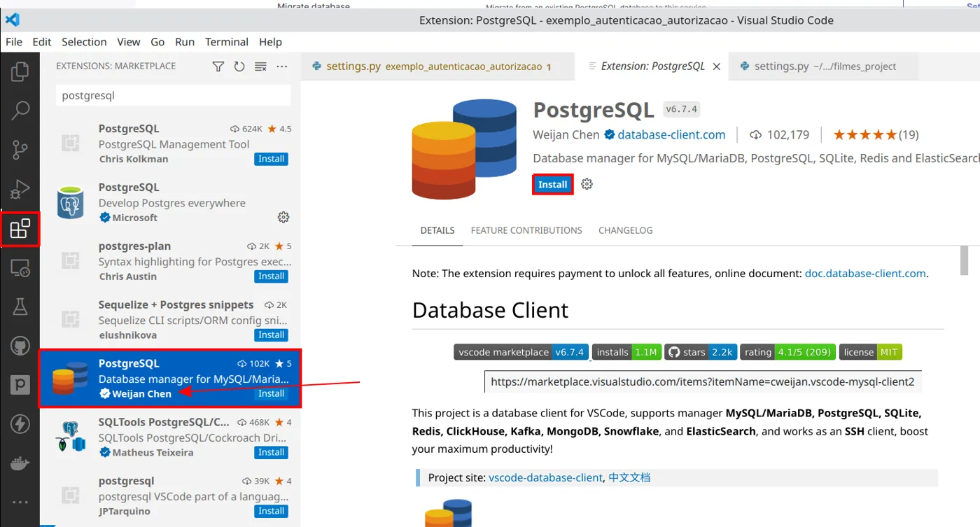
Task: Open the database-client.com publisher link
Action: tap(671, 135)
